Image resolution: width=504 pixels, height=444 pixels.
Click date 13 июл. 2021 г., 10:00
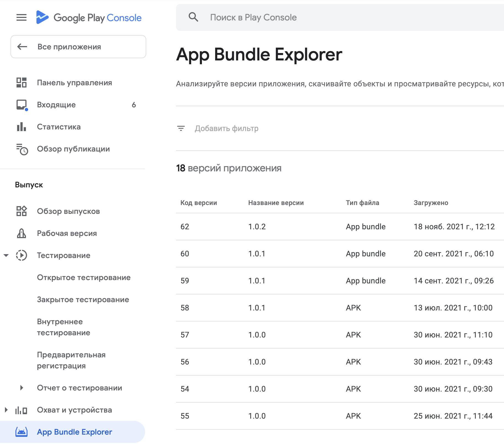453,308
